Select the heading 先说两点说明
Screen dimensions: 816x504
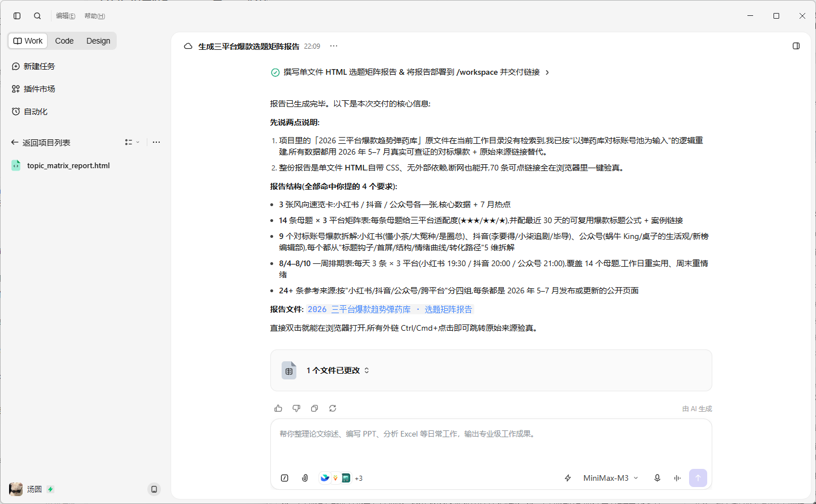[x=295, y=122]
